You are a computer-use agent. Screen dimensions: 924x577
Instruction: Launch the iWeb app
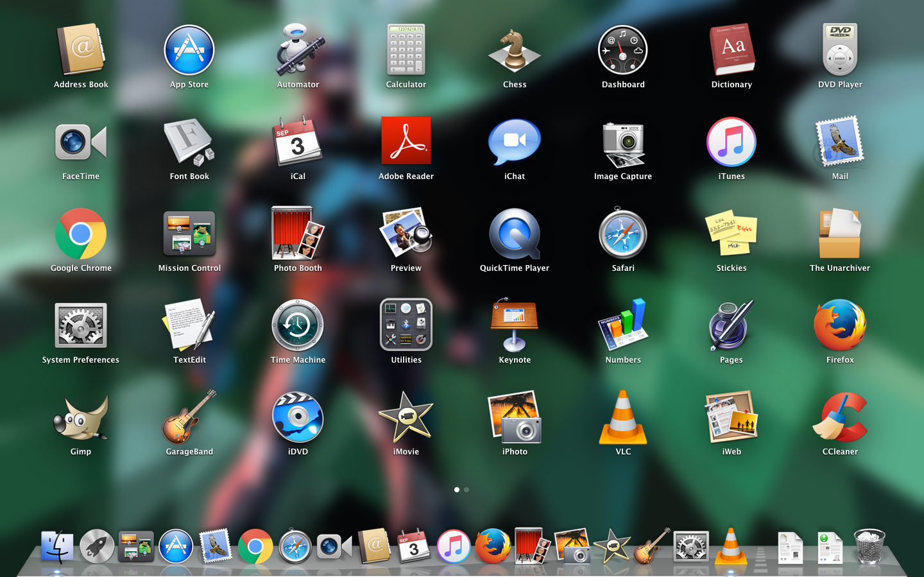[x=732, y=417]
